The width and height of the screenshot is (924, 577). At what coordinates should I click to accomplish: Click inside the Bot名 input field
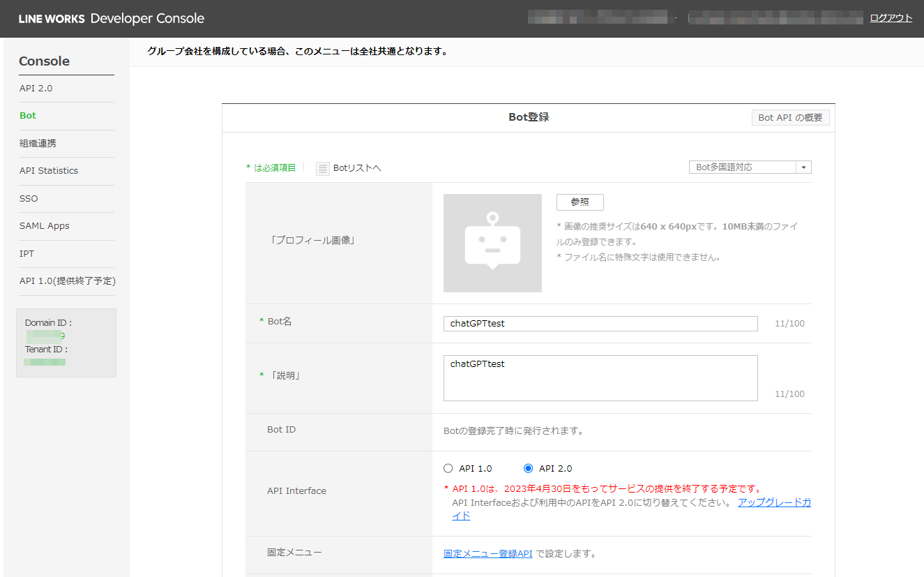[600, 323]
